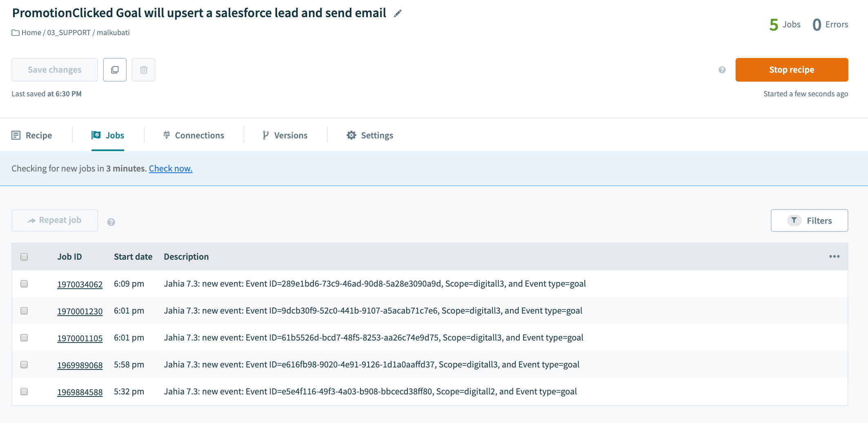This screenshot has height=423, width=868.
Task: Check the box for job 1969989068
Action: click(24, 365)
